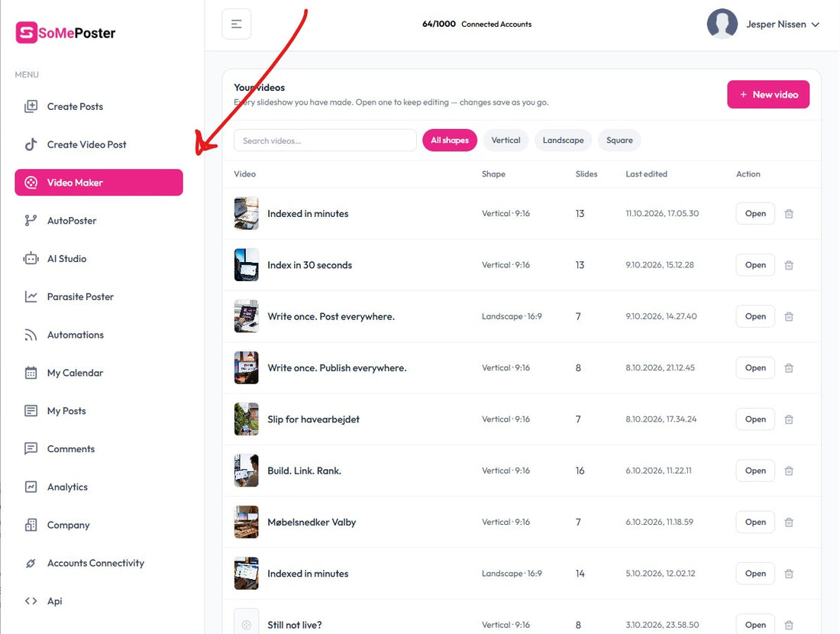Expand the Jesper Nissen account dropdown chevron
840x634 pixels.
coord(816,24)
